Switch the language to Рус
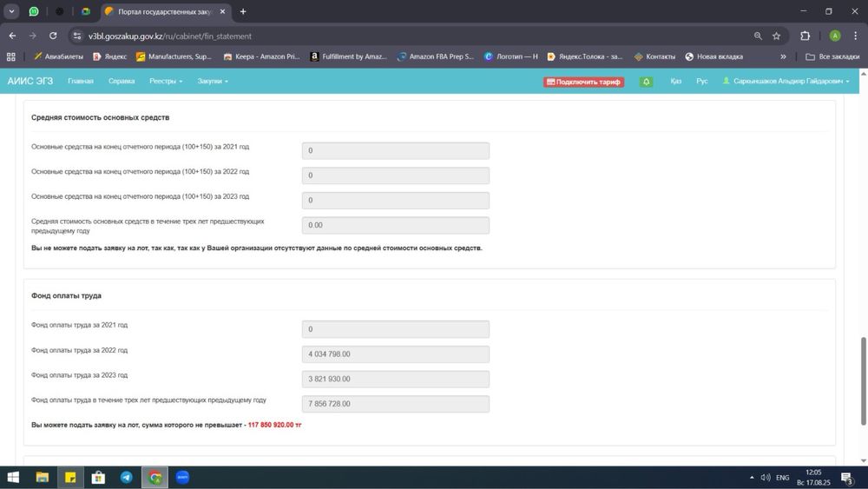 (x=702, y=82)
